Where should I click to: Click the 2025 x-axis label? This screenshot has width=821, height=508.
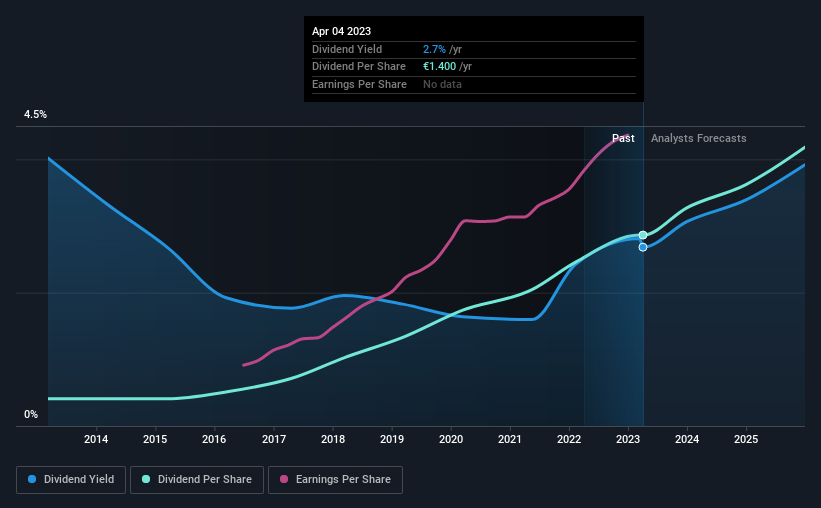(746, 439)
